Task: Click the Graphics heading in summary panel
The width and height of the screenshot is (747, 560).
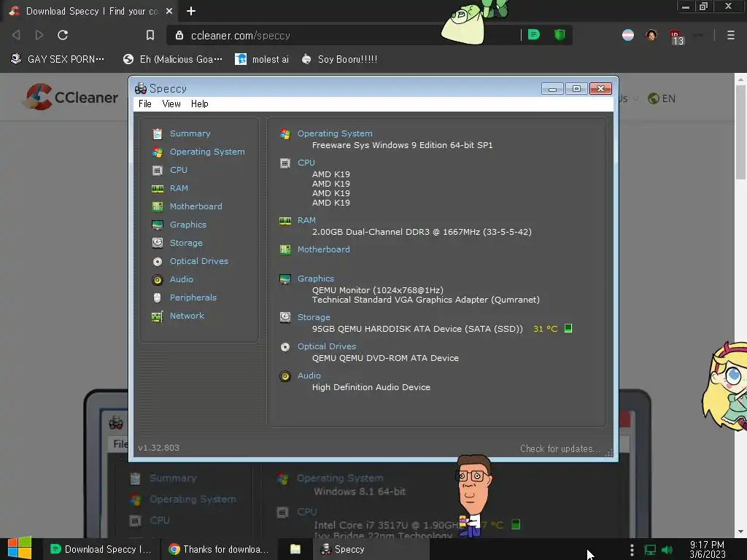Action: (x=315, y=278)
